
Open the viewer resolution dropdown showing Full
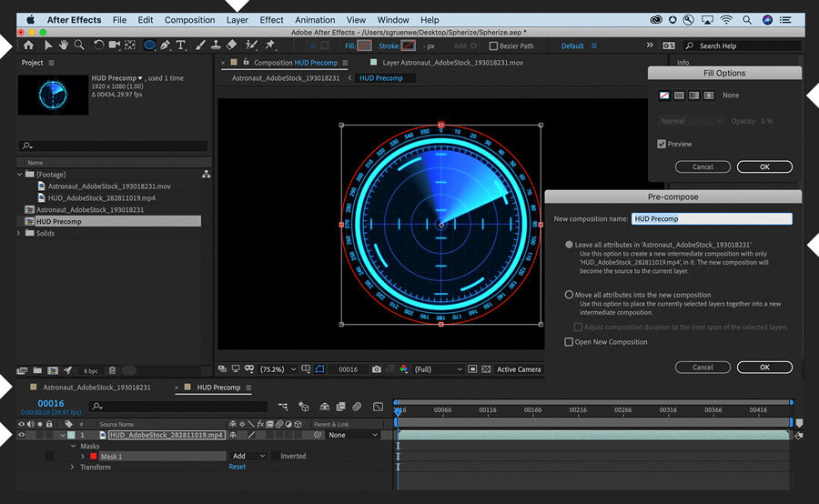[x=439, y=369]
